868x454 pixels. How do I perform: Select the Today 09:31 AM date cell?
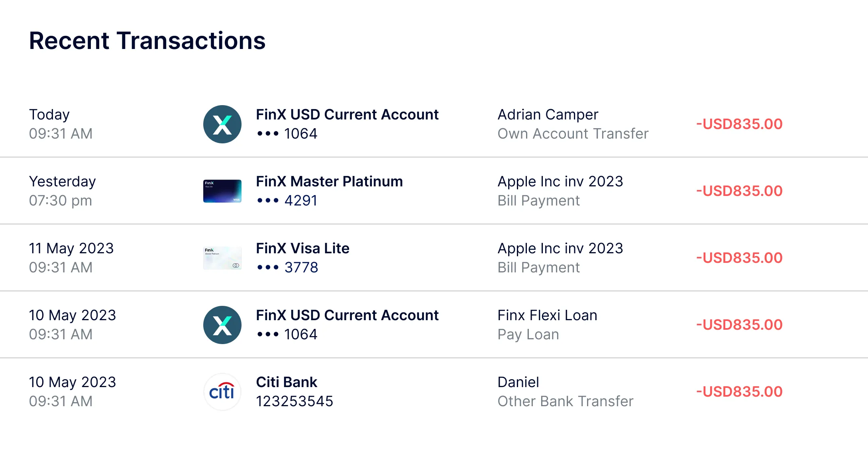click(x=61, y=124)
